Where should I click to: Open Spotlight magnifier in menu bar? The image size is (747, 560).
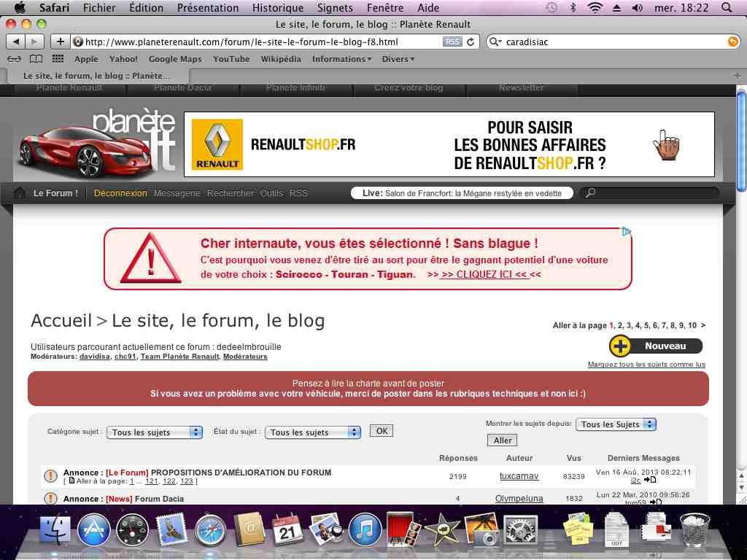coord(727,7)
